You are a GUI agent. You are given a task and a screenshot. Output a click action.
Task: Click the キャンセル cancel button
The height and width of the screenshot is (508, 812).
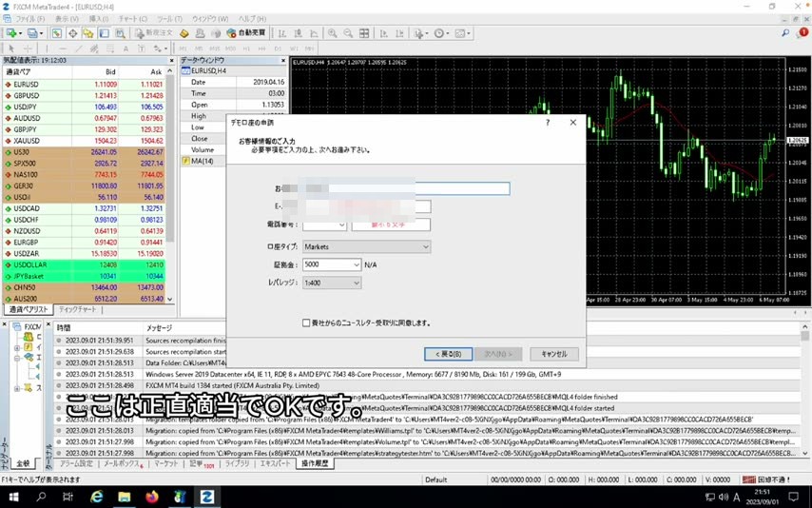pyautogui.click(x=554, y=354)
